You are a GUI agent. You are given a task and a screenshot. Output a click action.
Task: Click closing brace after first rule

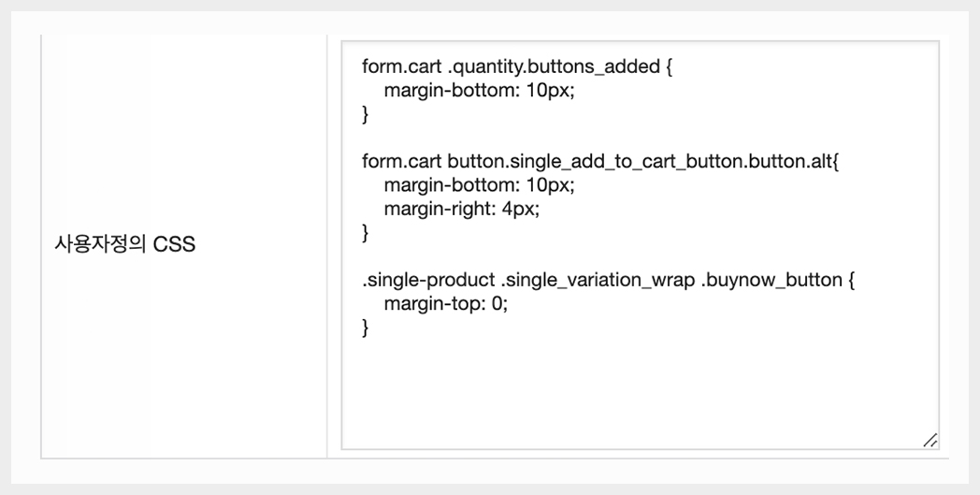[366, 115]
